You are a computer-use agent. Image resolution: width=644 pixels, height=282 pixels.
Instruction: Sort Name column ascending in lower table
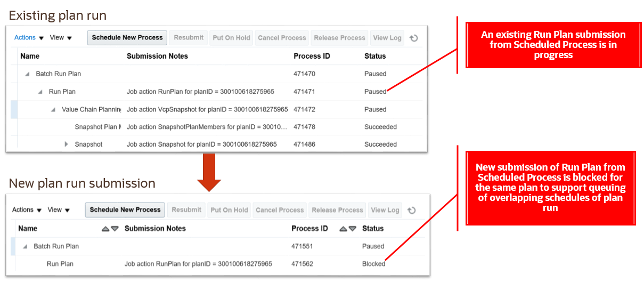[x=105, y=229]
